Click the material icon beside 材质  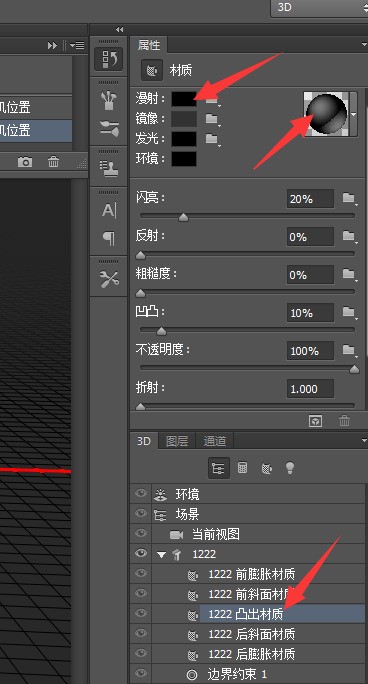click(152, 71)
